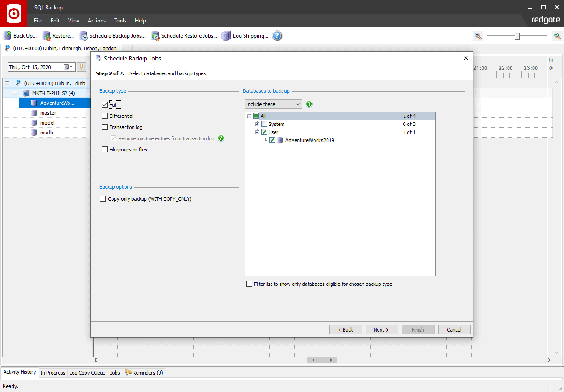Open the Tools menu
Image resolution: width=564 pixels, height=392 pixels.
click(x=120, y=21)
